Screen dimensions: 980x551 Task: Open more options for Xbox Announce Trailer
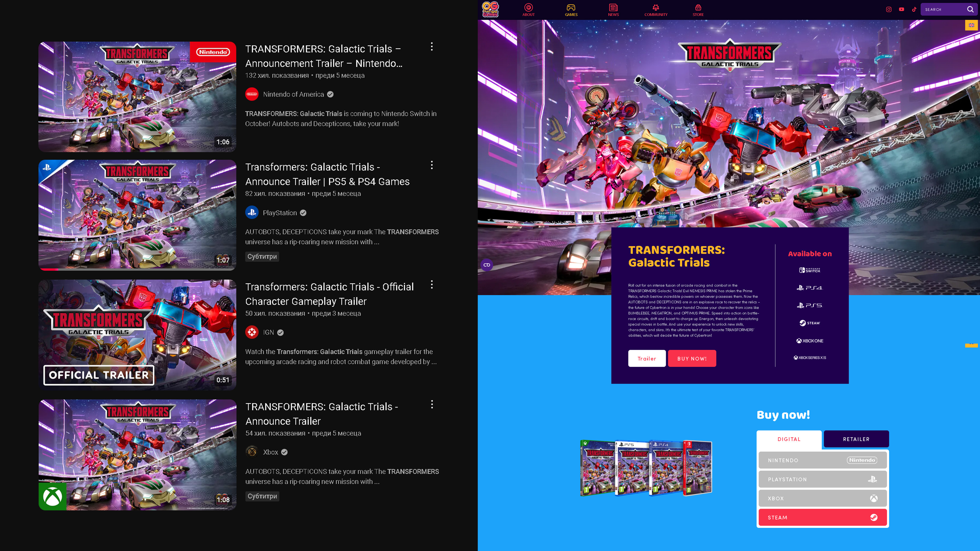point(432,405)
